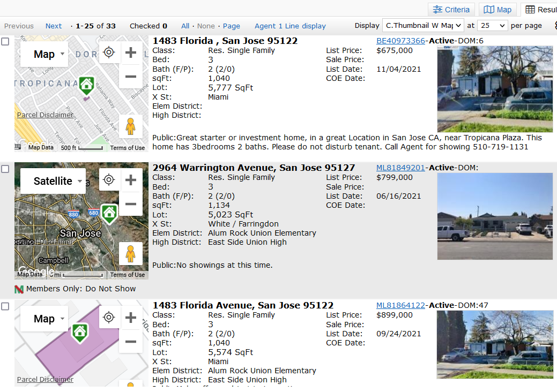This screenshot has width=557, height=392.
Task: Recenter the third listing's parcel map
Action: click(x=109, y=317)
